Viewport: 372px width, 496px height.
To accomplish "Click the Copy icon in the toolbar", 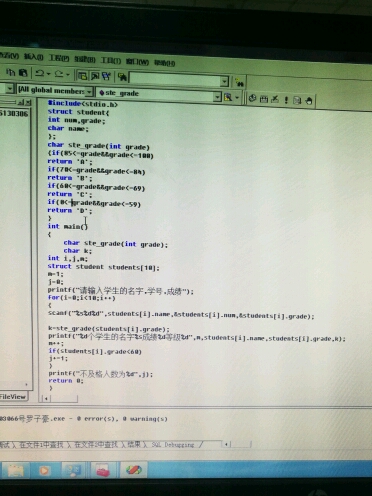I will (x=11, y=72).
